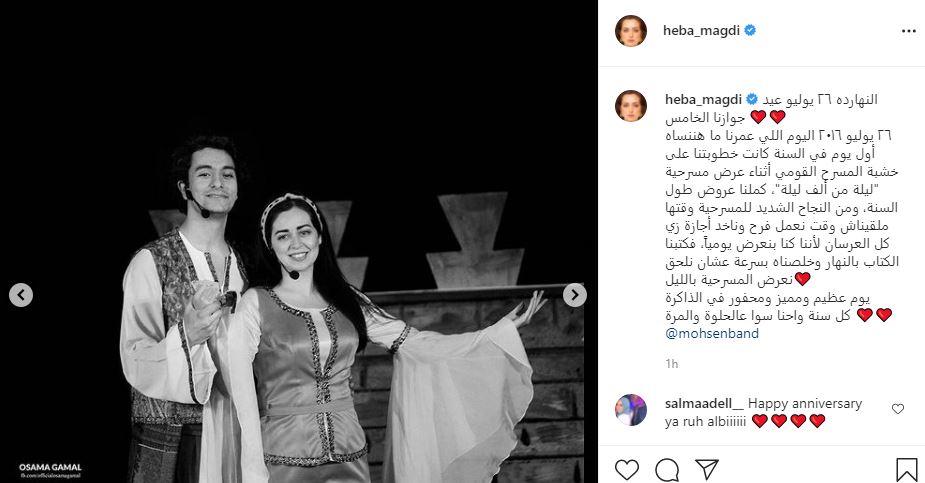Image resolution: width=925 pixels, height=483 pixels.
Task: Click the 1h post timestamp
Action: (671, 364)
